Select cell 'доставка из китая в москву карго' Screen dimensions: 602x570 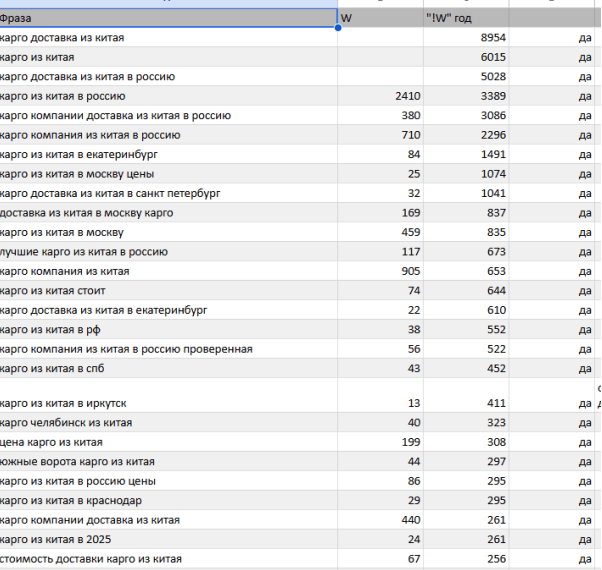[169, 213]
